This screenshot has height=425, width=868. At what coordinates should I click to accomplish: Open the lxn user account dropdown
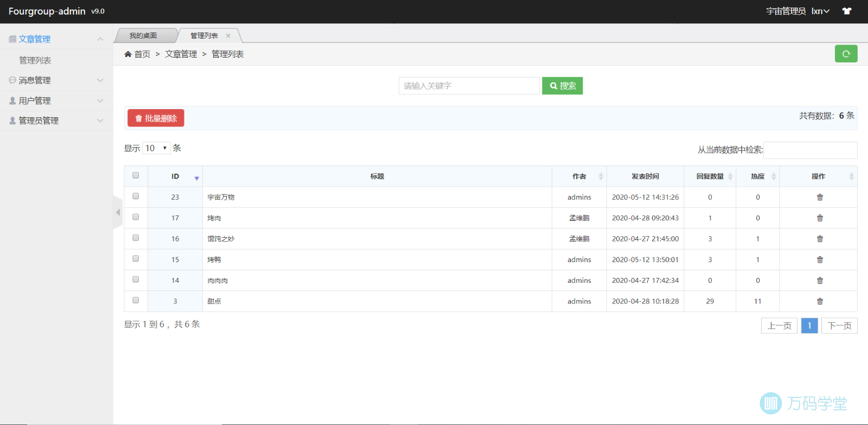[x=820, y=11]
